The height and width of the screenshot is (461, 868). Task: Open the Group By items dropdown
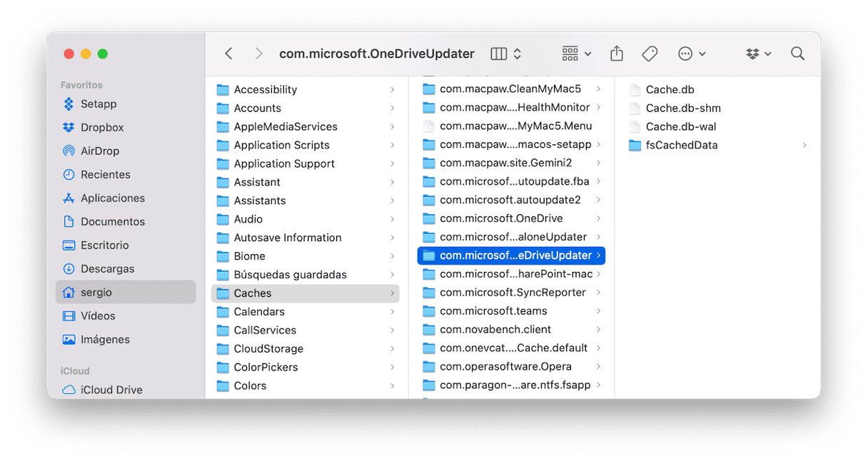tap(577, 54)
